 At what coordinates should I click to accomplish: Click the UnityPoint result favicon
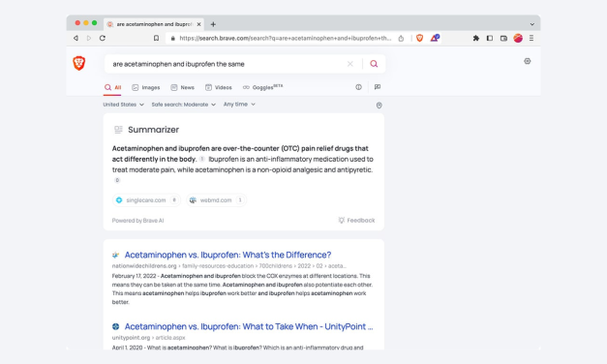click(x=116, y=326)
